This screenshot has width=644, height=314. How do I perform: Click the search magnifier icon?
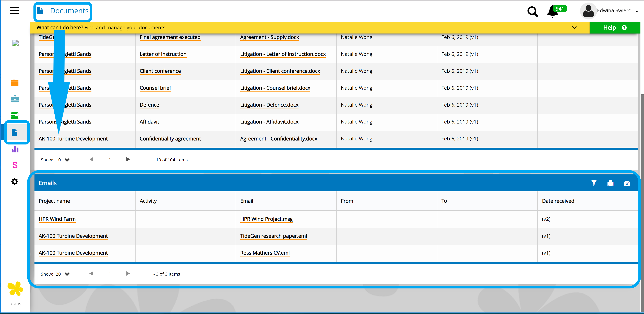(x=532, y=12)
